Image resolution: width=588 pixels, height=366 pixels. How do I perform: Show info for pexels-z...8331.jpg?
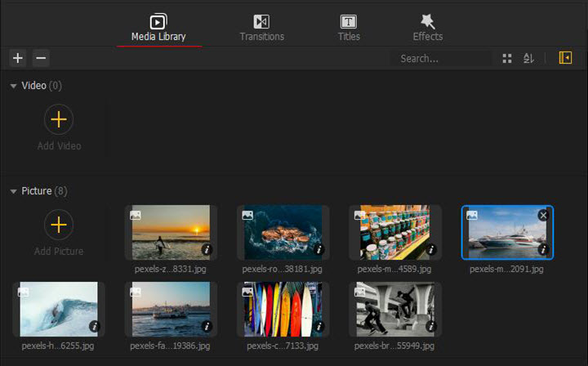[x=207, y=249]
